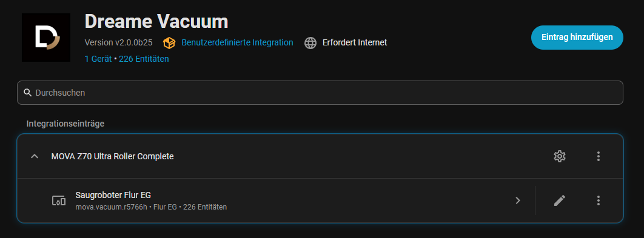Viewport: 644px width, 238px height.
Task: Open the Benutzerdefinierte Integration link
Action: (237, 42)
